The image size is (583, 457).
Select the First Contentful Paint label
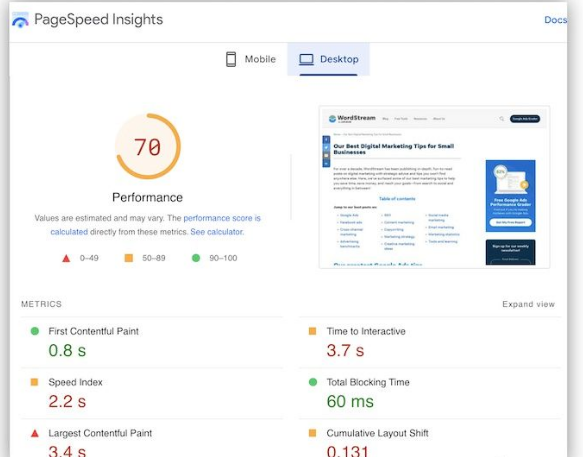93,331
